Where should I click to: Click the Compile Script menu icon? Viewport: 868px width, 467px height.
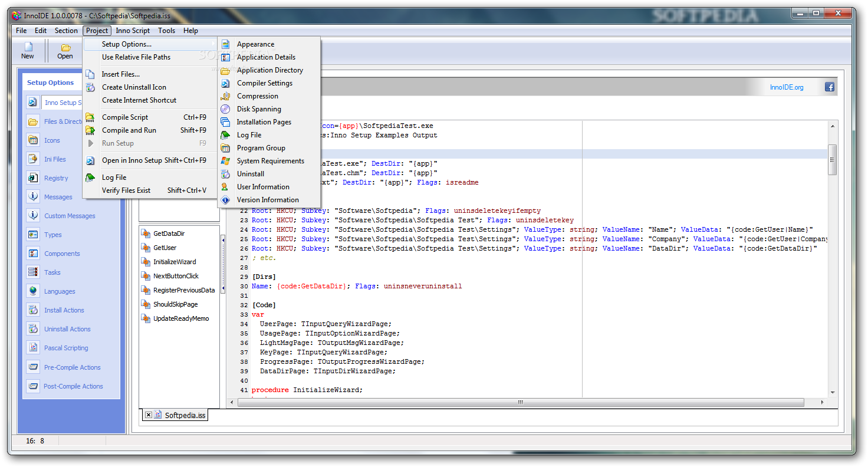90,117
